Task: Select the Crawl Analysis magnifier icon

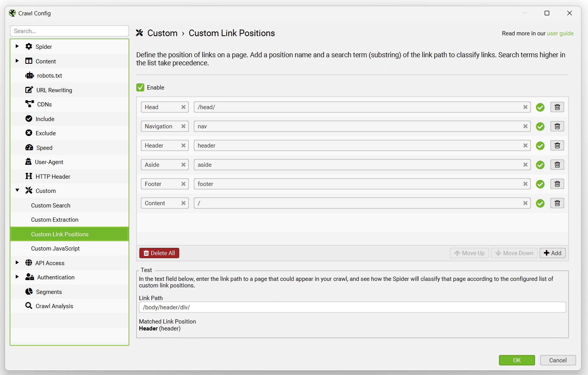Action: [28, 306]
